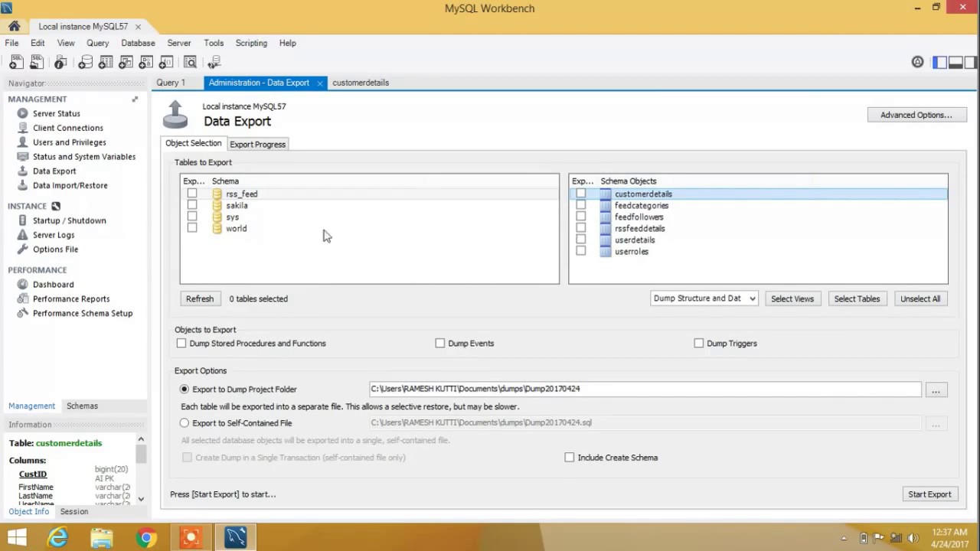Click the orange recorder app in taskbar
This screenshot has height=551, width=980.
click(x=190, y=538)
